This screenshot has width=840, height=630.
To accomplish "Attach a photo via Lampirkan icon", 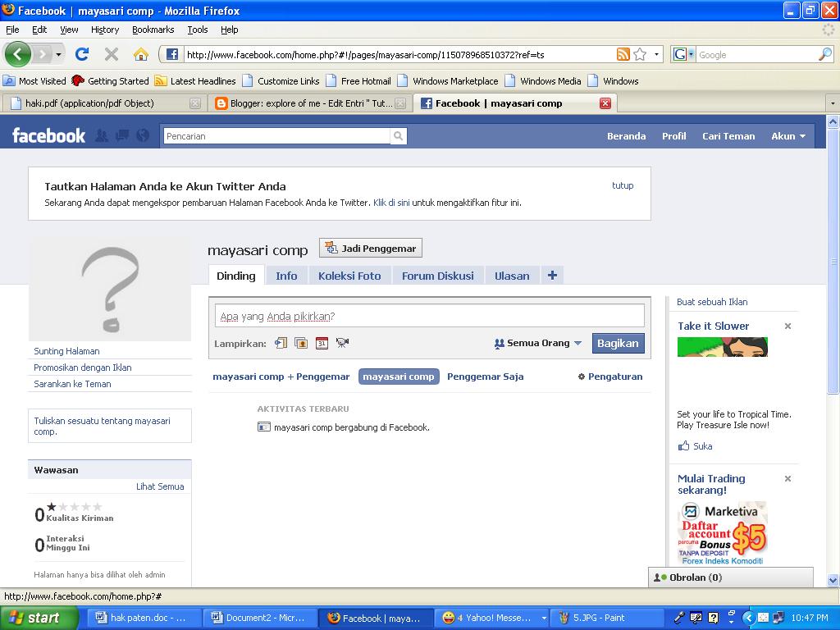I will pos(301,343).
